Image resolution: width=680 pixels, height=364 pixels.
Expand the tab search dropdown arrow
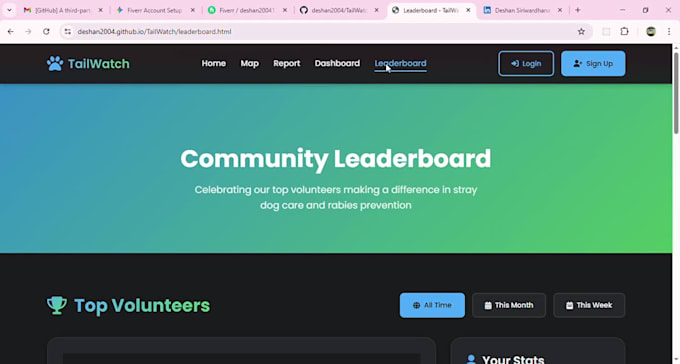click(9, 10)
